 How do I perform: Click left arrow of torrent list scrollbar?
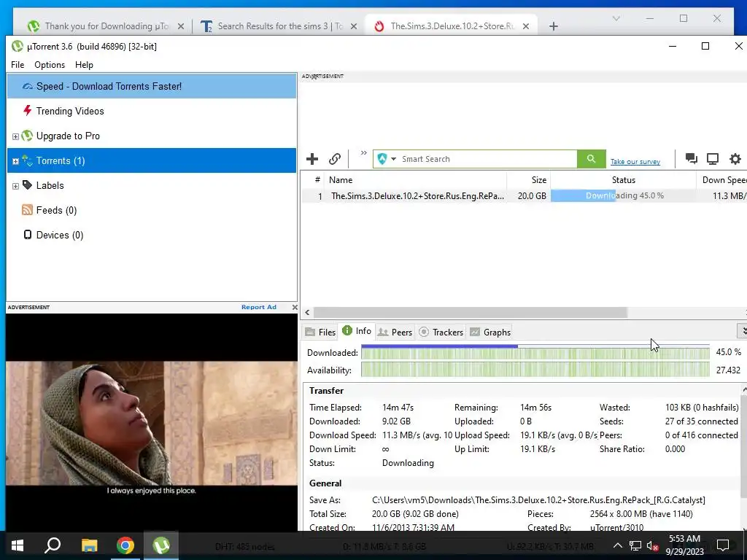pos(307,312)
